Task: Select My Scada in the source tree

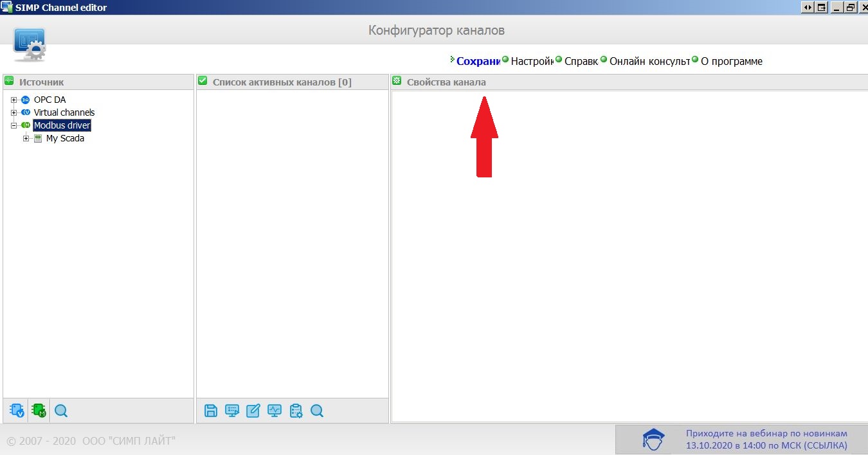Action: click(65, 138)
